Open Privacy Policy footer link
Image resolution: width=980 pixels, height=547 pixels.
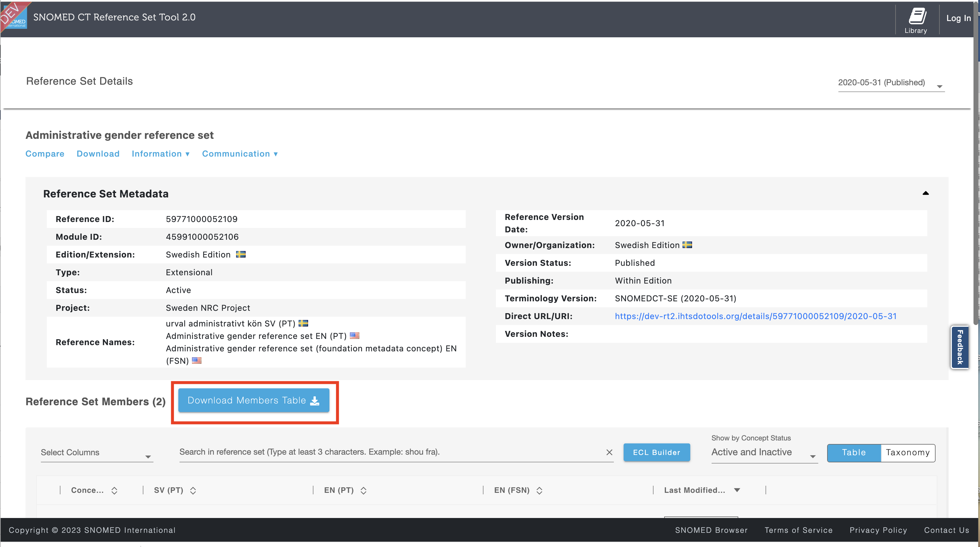point(878,530)
